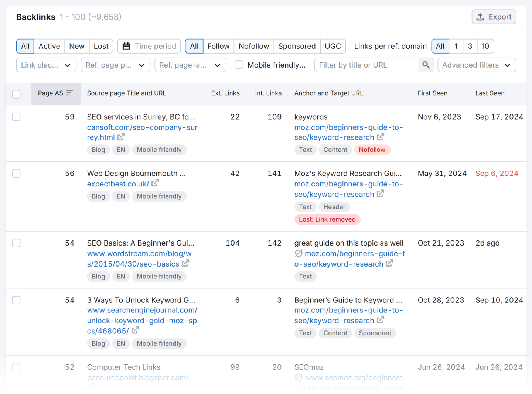Open external link icon beside expectbest.co.uk
This screenshot has height=394, width=532.
pyautogui.click(x=155, y=183)
